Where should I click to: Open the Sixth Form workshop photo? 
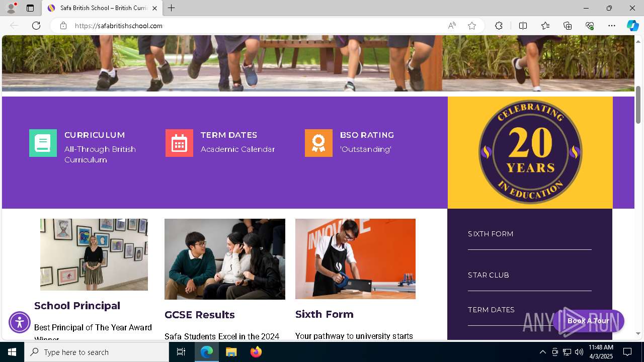[355, 259]
